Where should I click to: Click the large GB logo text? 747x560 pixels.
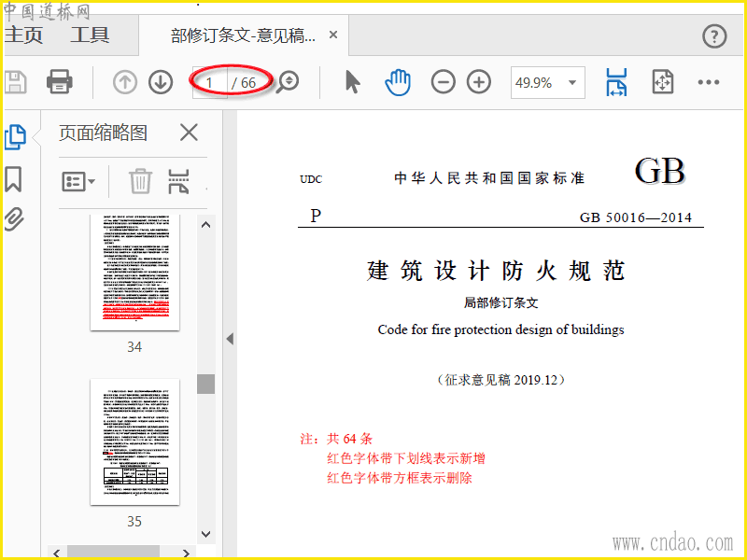coord(660,171)
